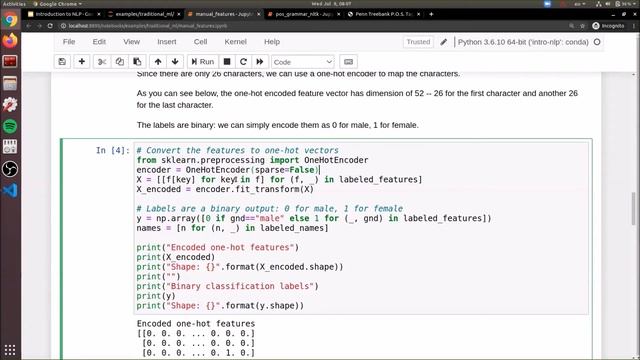Restart the kernel with the circular arrow

[243, 62]
